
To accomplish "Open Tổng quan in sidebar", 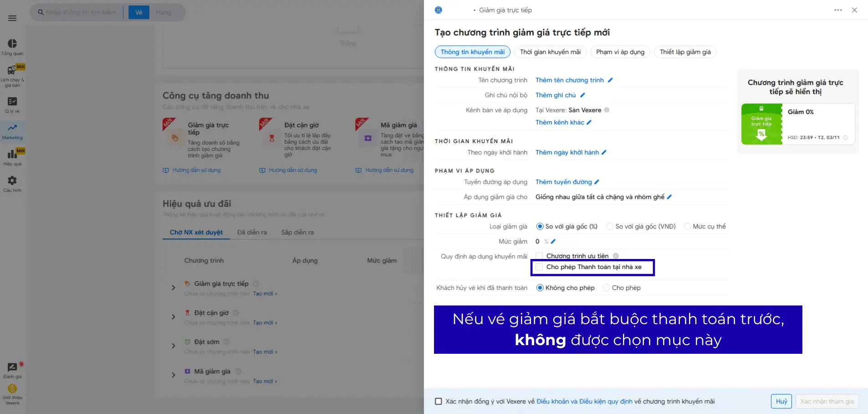I will point(12,47).
